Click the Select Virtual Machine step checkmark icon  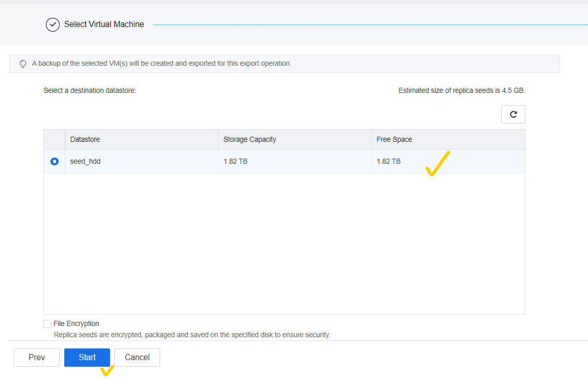(53, 25)
